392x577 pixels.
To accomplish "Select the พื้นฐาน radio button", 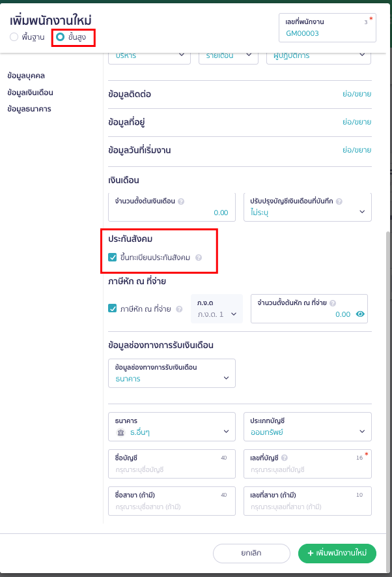I will click(x=14, y=37).
